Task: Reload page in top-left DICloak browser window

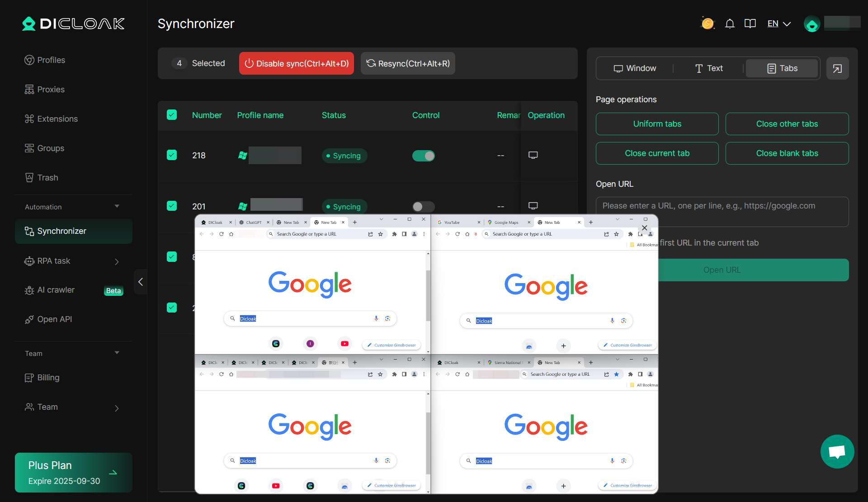Action: [x=222, y=234]
